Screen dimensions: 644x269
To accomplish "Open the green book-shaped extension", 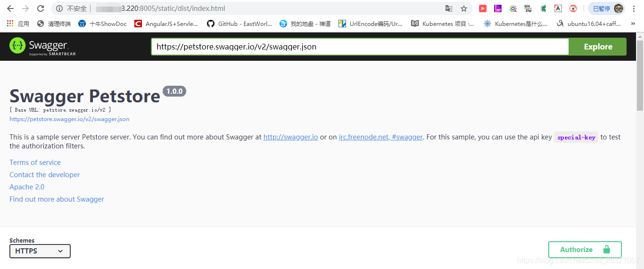I will [543, 8].
